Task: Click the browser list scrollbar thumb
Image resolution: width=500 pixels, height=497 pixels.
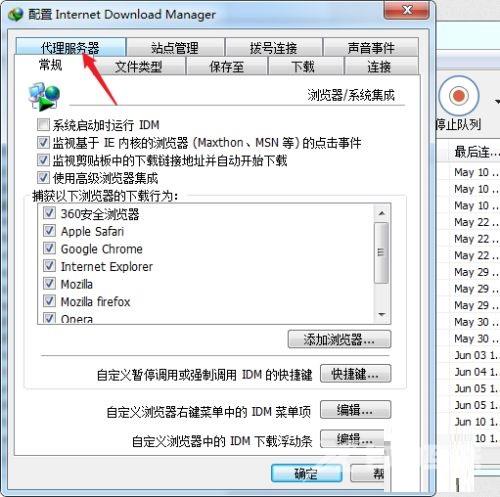Action: (x=381, y=253)
